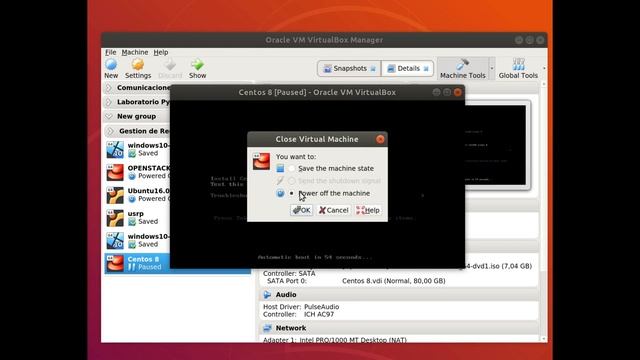Click the Network section header
The height and width of the screenshot is (360, 640).
(398, 328)
